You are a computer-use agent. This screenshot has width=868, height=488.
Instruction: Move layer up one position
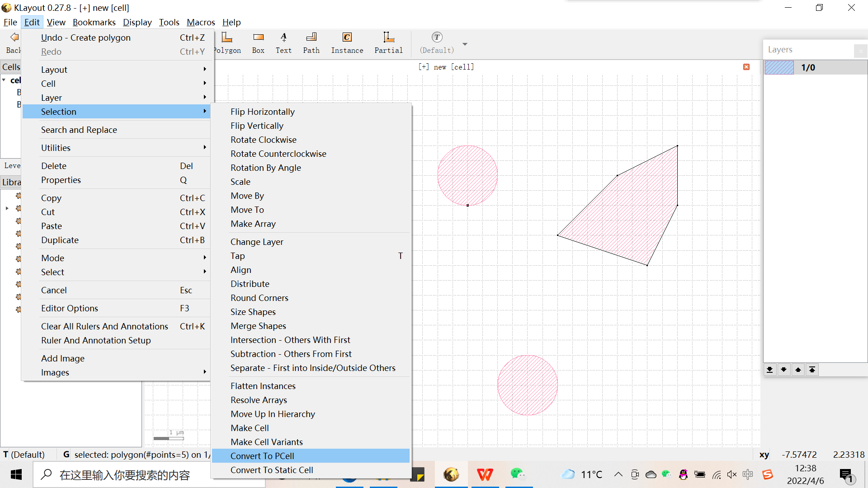[798, 370]
